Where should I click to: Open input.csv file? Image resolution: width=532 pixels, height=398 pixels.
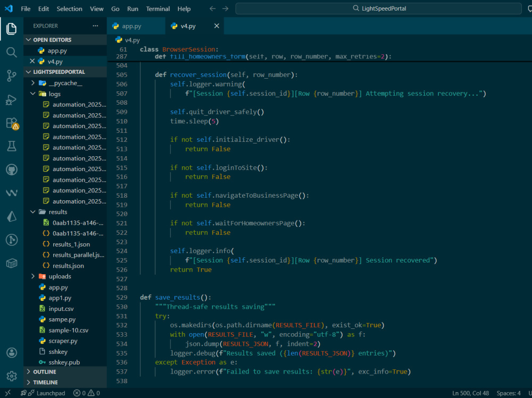coord(65,309)
